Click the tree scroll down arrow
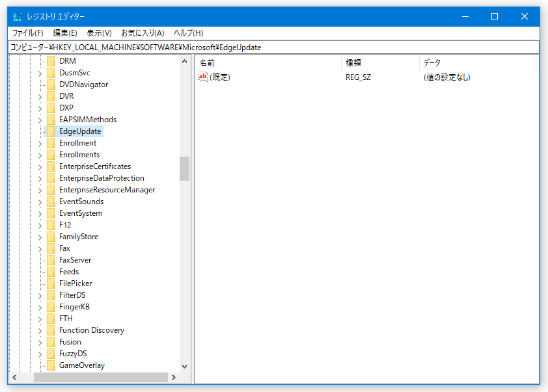The height and width of the screenshot is (392, 548). pos(185,367)
